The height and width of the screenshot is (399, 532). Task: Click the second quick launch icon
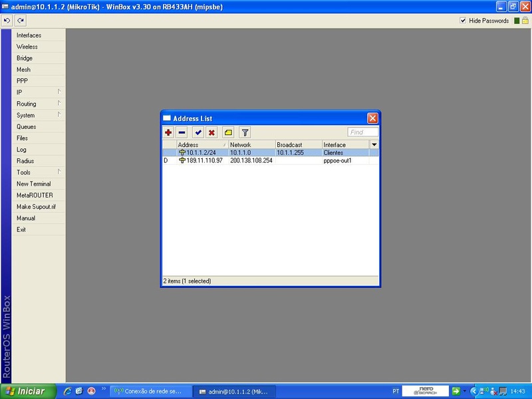click(x=79, y=391)
